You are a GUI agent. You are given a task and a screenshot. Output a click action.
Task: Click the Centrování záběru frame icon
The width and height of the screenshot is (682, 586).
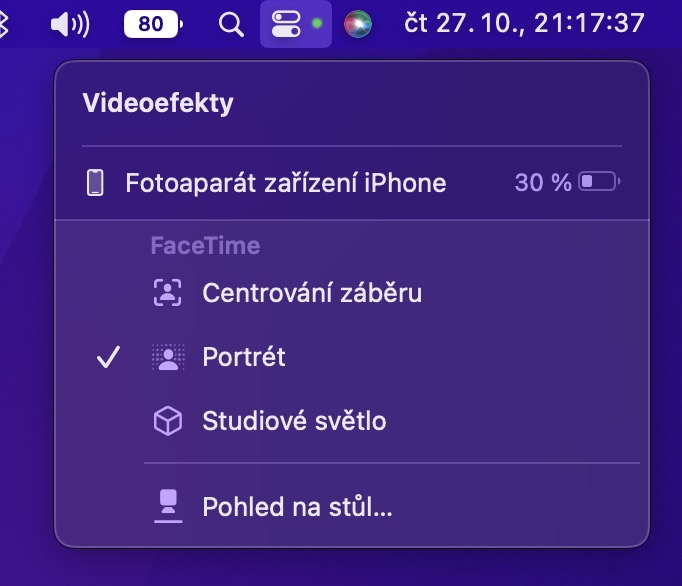coord(167,293)
